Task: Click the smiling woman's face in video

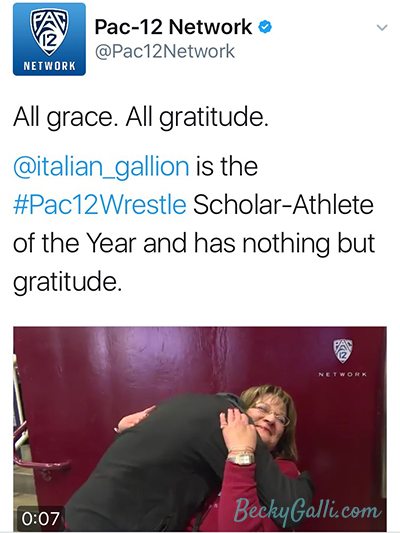Action: coord(270,419)
